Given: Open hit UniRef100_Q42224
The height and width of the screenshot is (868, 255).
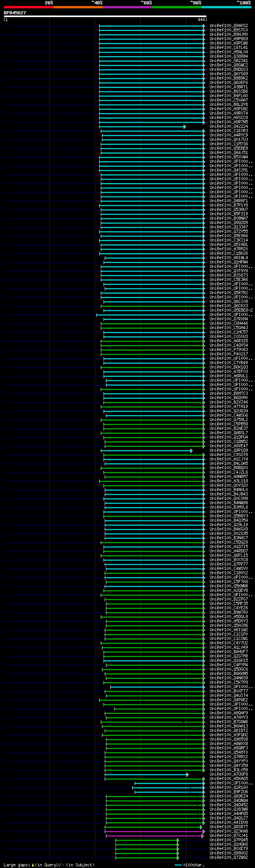Looking at the screenshot, I should pos(229,126).
